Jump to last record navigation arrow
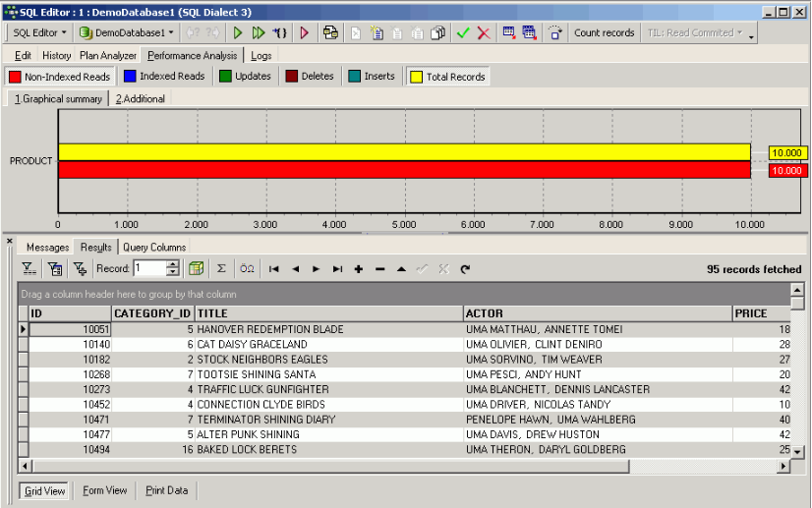The image size is (812, 508). (337, 268)
